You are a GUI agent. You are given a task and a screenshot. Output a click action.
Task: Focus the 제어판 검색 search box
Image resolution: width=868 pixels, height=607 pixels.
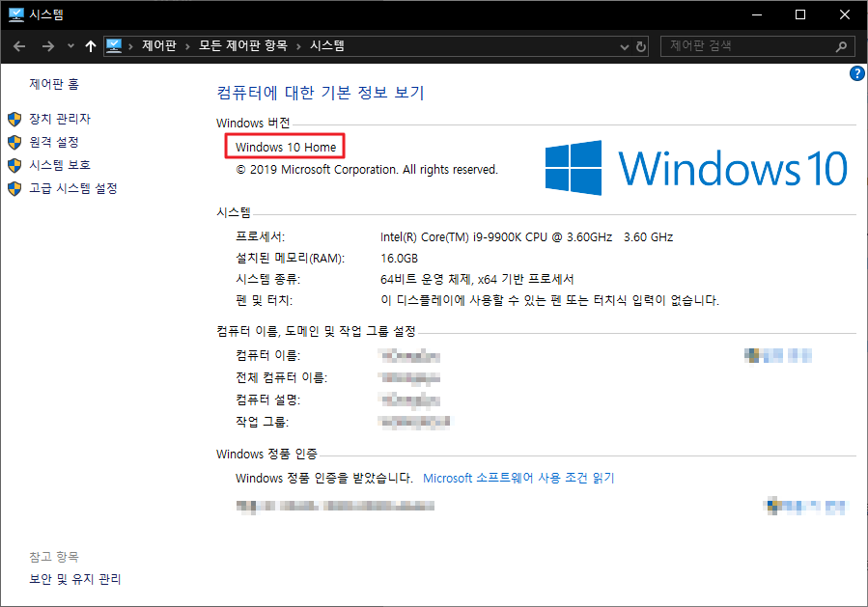pos(757,46)
